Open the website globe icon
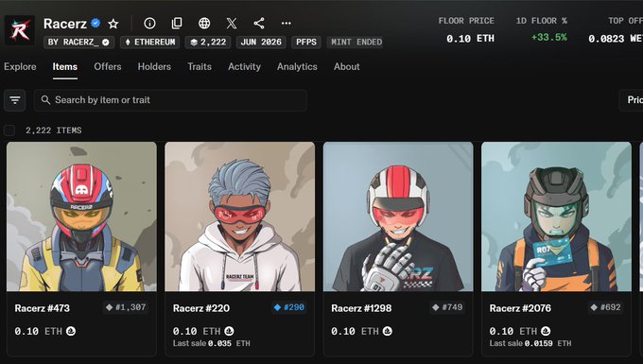Image resolution: width=643 pixels, height=364 pixels. click(204, 23)
